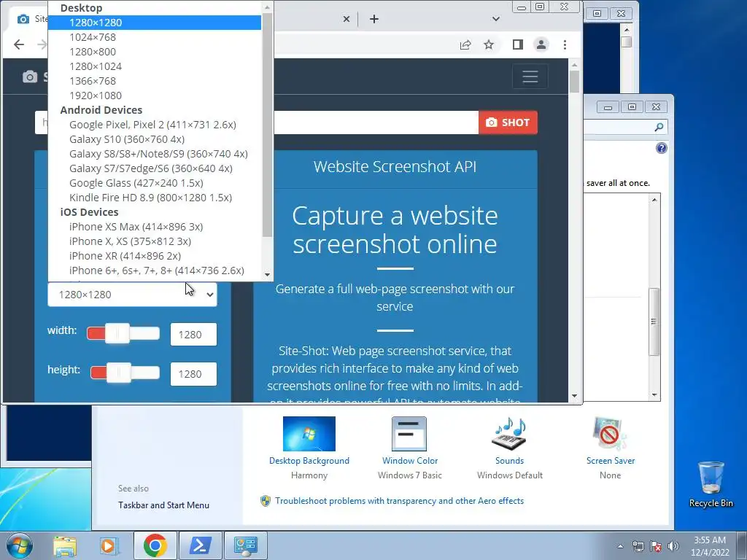Viewport: 747px width, 560px height.
Task: Select the Recycle Bin desktop icon
Action: [x=711, y=484]
